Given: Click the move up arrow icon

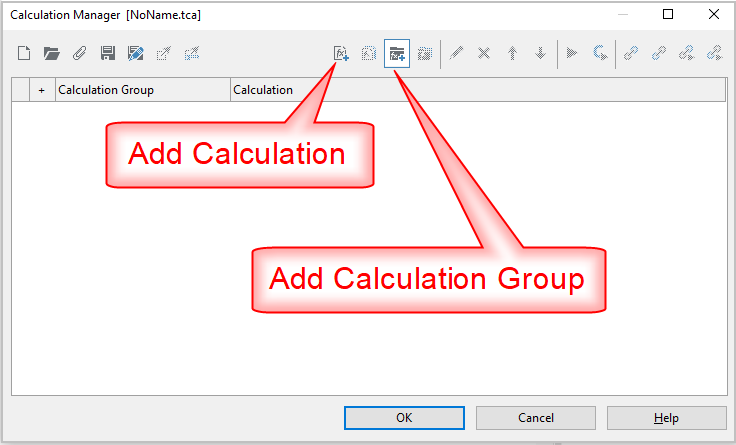Looking at the screenshot, I should pyautogui.click(x=512, y=54).
